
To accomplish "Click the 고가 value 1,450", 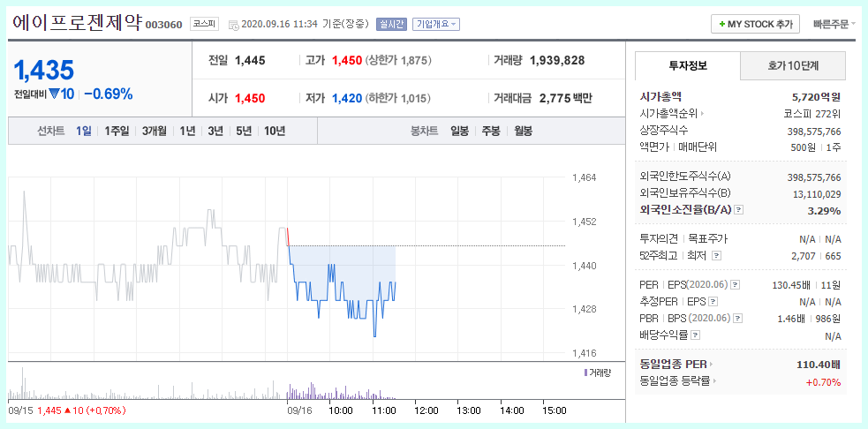I will pos(347,60).
